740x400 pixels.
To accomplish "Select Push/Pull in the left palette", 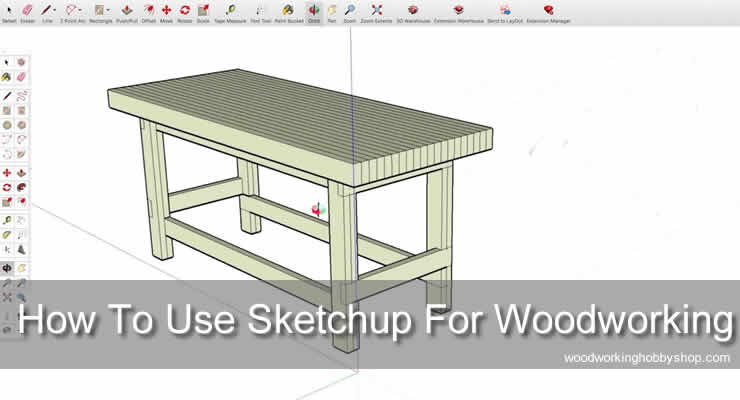I will (x=21, y=173).
